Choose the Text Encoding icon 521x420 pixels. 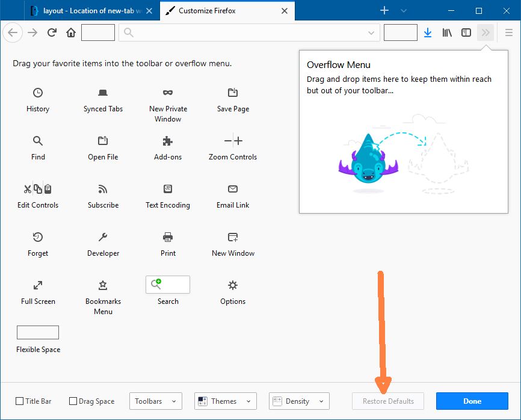168,189
